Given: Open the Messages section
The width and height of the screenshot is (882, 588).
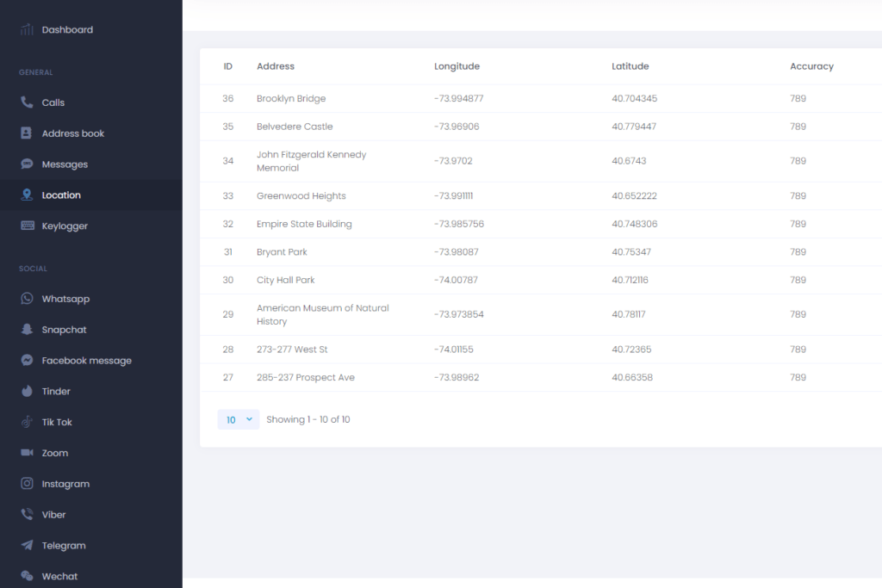Looking at the screenshot, I should [65, 164].
